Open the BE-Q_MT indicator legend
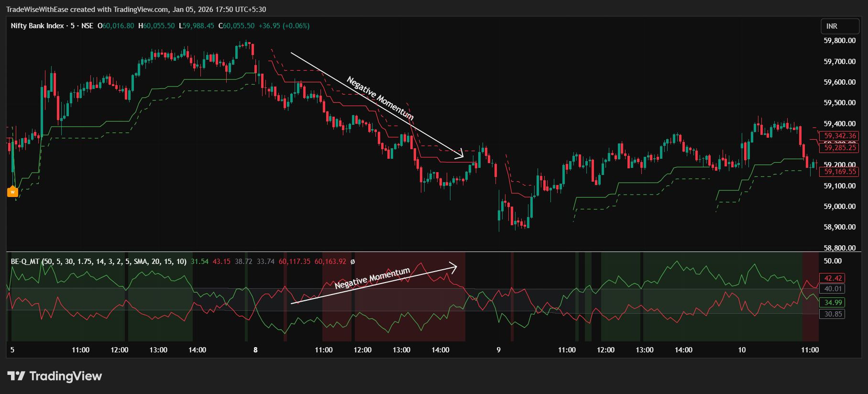This screenshot has width=868, height=394. click(99, 262)
